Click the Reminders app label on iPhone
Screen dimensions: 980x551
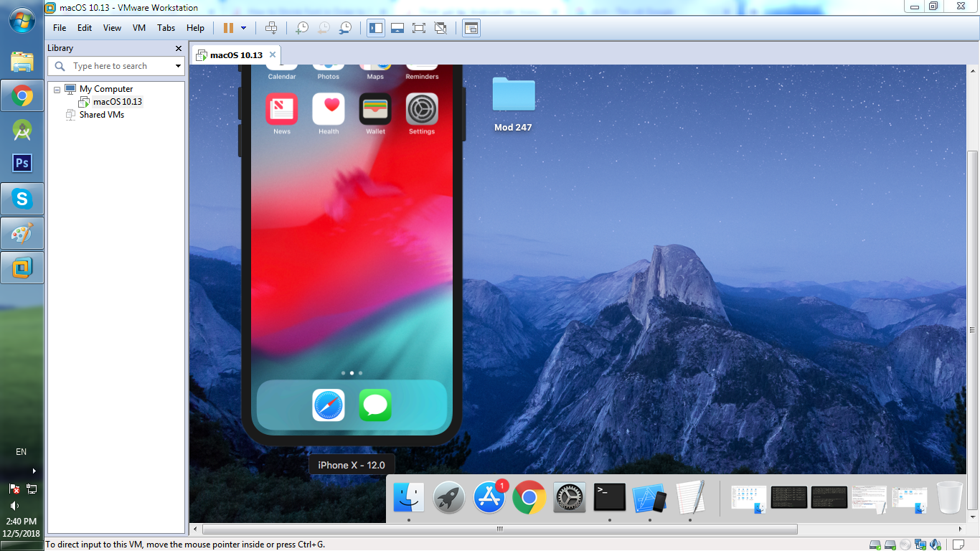tap(422, 77)
